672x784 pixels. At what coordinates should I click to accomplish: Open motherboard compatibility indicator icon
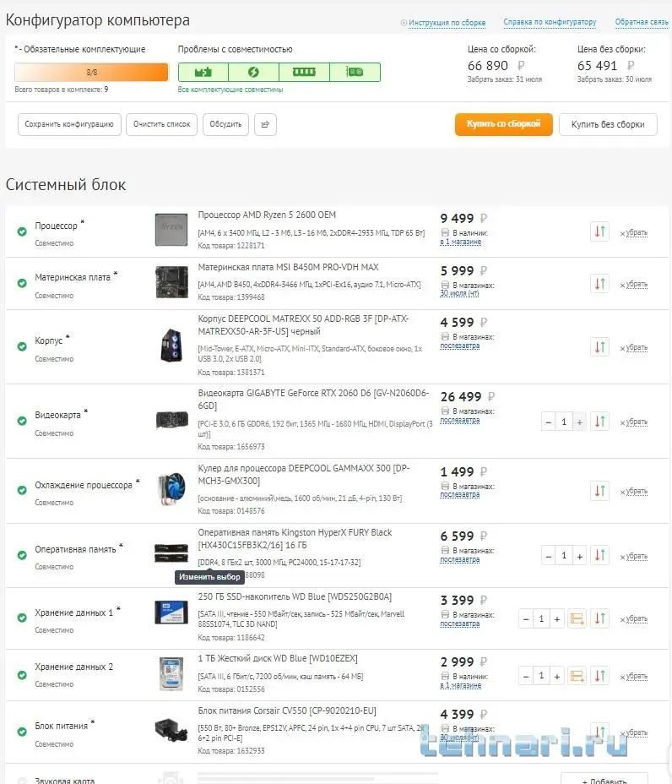click(x=203, y=72)
